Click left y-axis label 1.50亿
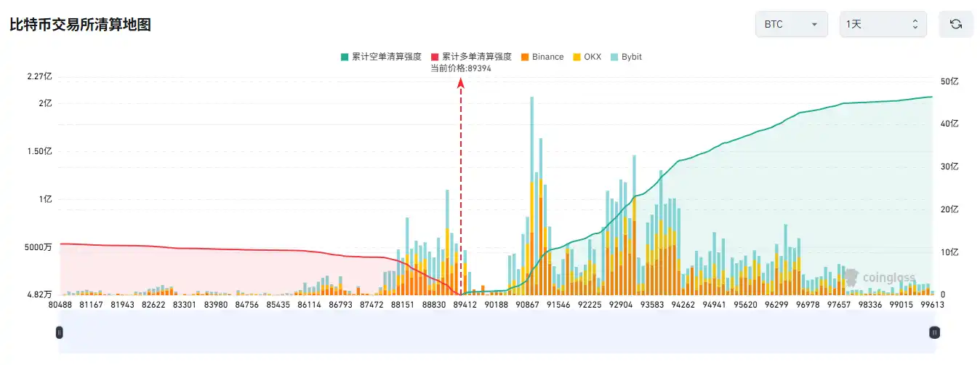 click(x=40, y=151)
